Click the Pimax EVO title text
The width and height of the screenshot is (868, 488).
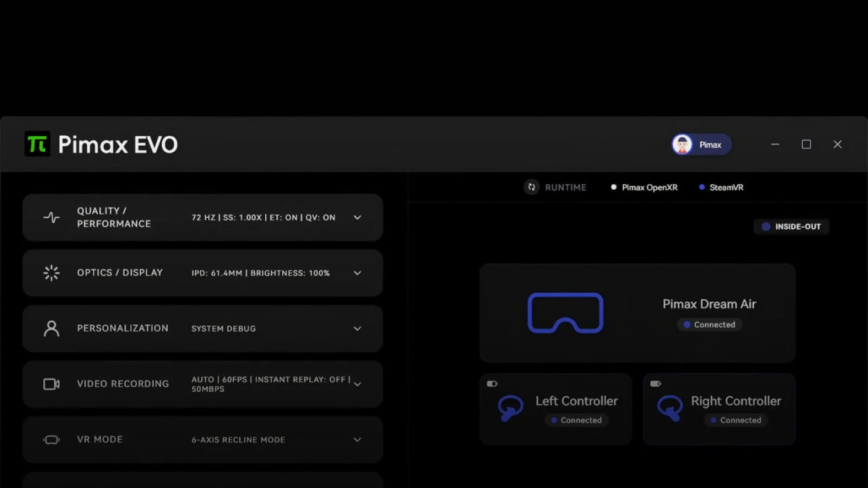click(118, 145)
